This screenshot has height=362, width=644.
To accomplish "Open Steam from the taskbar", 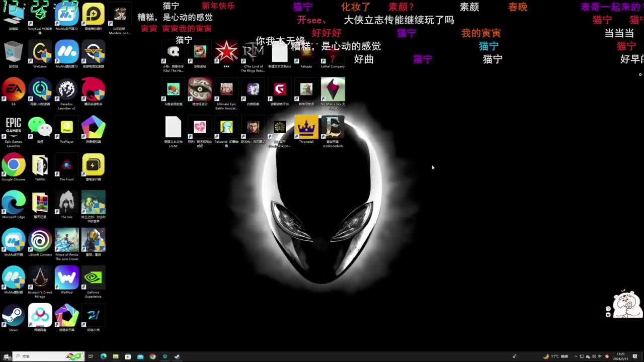I will tap(177, 356).
